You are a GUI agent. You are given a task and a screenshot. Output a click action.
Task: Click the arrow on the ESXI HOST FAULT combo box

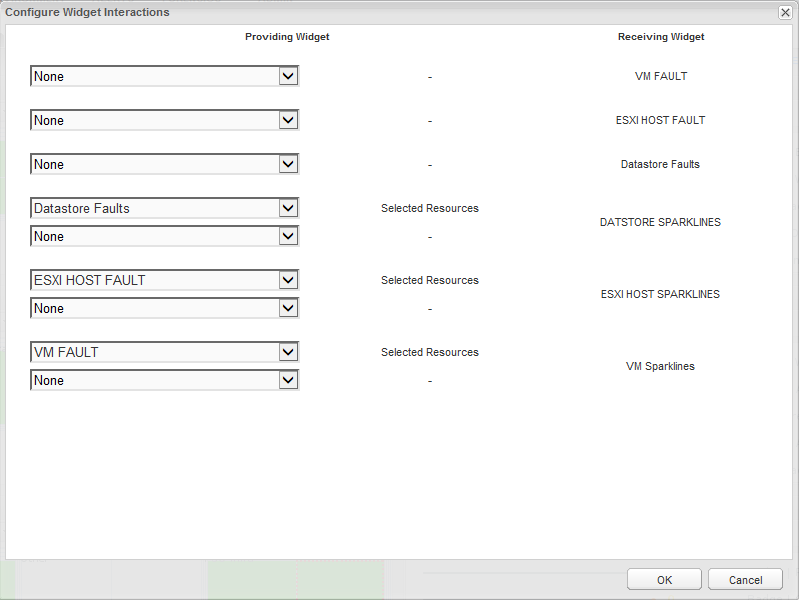(288, 280)
